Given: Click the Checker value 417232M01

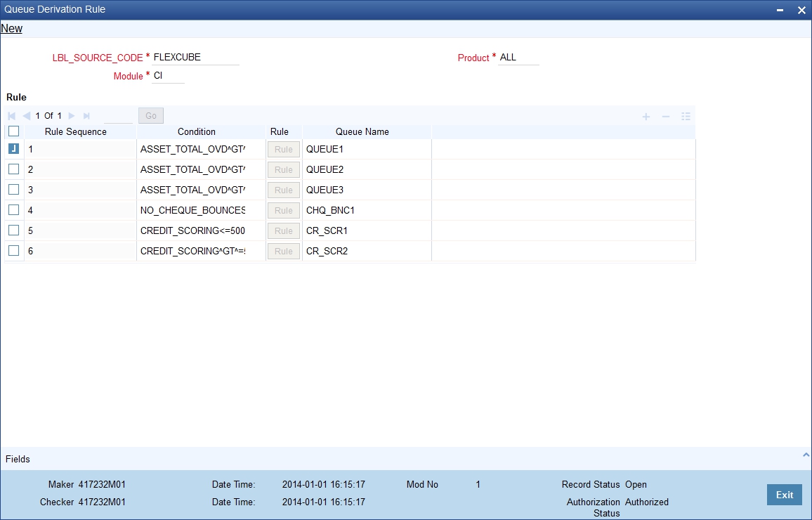Looking at the screenshot, I should point(102,502).
